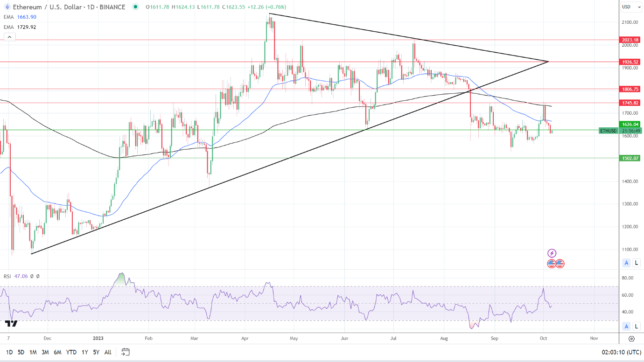Image resolution: width=644 pixels, height=362 pixels.
Task: Open the left US flag economic event marker
Action: (552, 264)
